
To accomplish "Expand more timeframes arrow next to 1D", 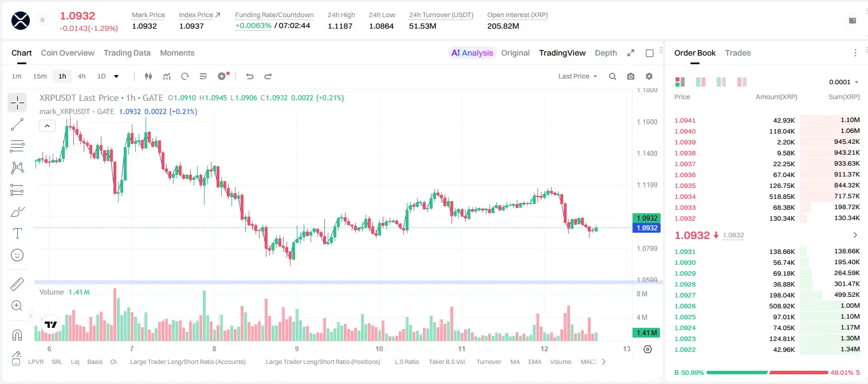I will [x=116, y=76].
